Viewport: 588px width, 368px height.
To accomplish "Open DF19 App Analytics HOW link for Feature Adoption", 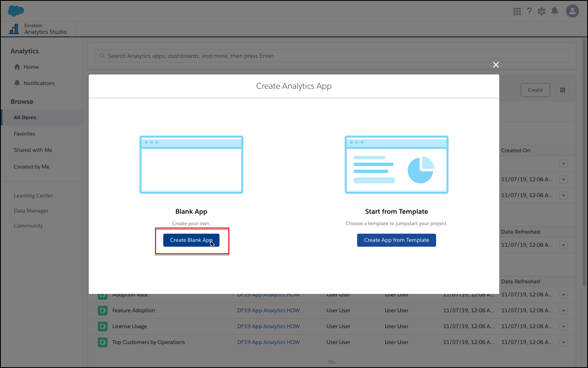I will [268, 310].
